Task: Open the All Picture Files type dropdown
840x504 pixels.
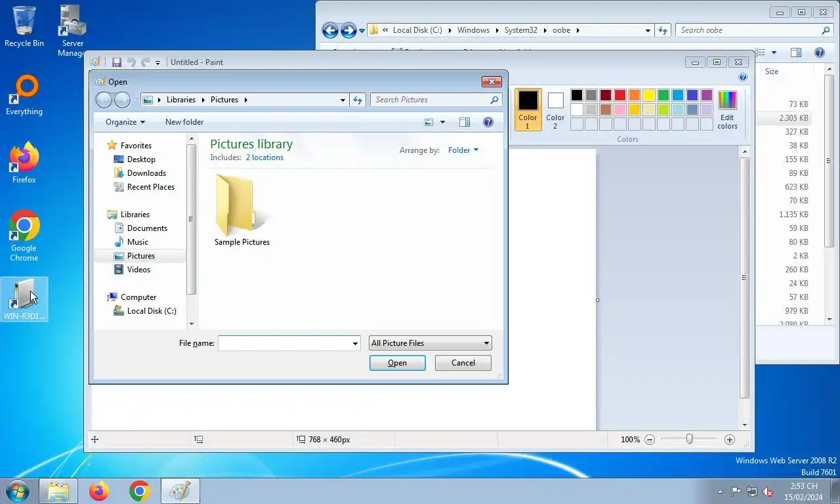Action: coord(430,343)
